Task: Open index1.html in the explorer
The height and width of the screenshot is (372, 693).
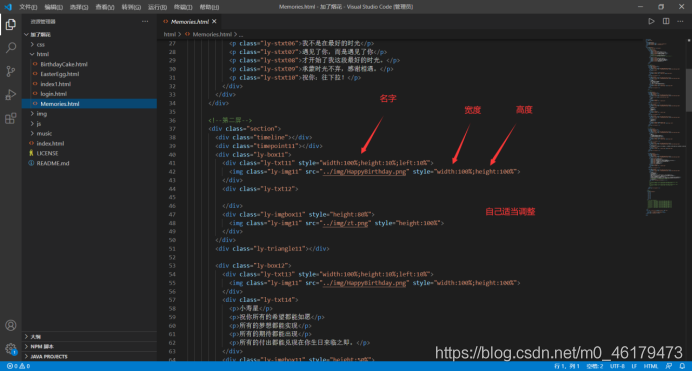Action: coord(89,84)
